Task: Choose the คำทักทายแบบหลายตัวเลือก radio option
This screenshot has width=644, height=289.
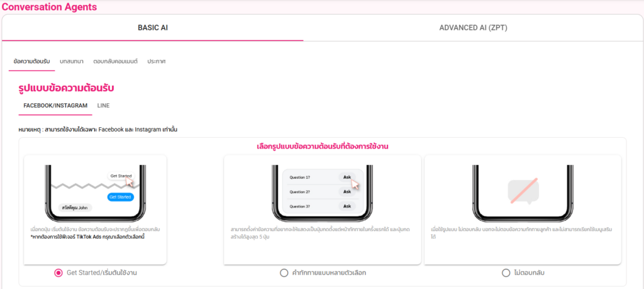Action: (284, 273)
